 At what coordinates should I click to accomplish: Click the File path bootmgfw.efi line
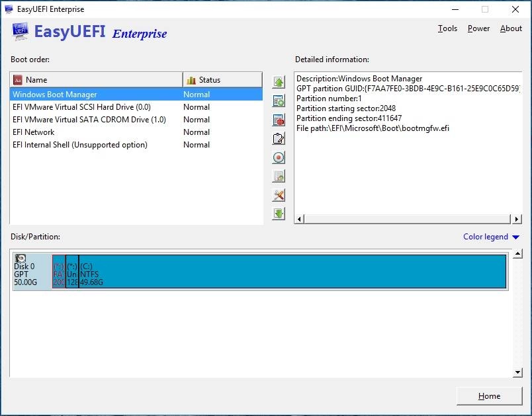click(x=373, y=128)
